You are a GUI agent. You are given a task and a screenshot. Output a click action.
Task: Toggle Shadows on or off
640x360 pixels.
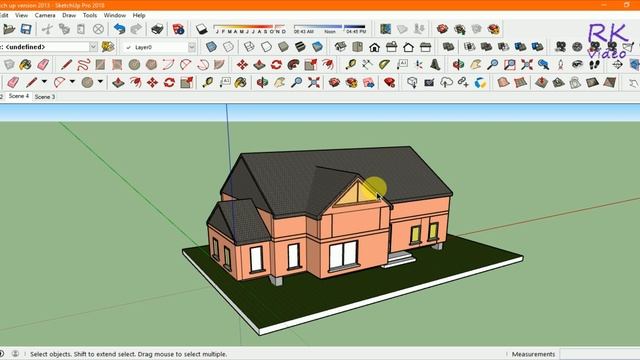pyautogui.click(x=201, y=29)
